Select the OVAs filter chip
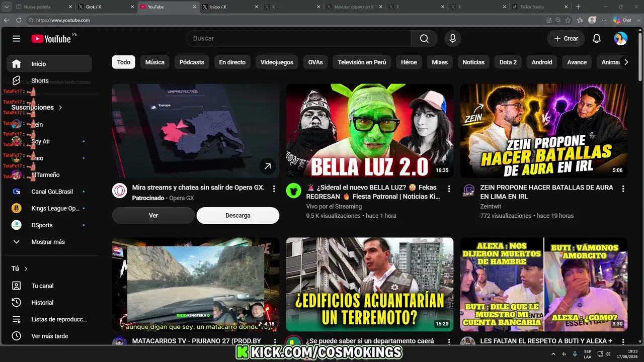 (x=315, y=62)
